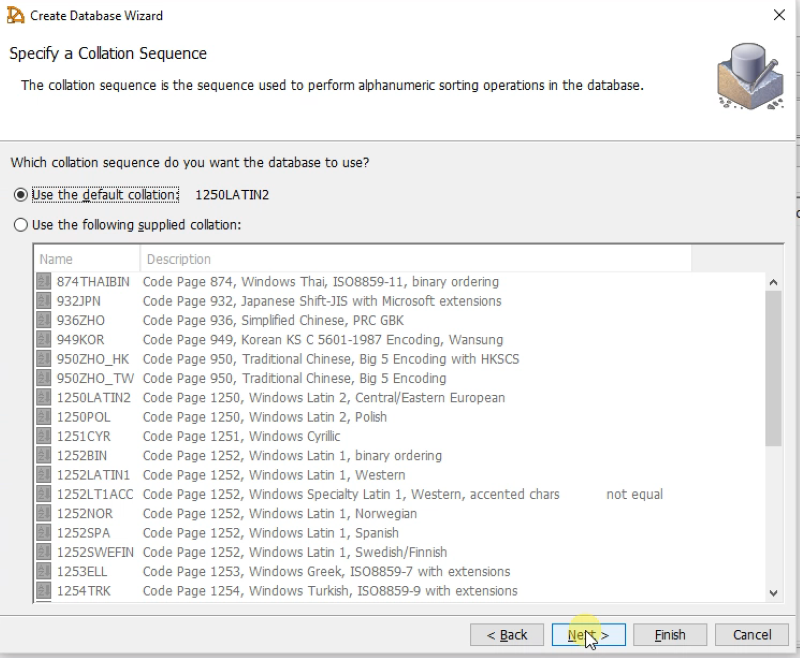The width and height of the screenshot is (800, 658).
Task: Select the Use the following supplied collation option
Action: 21,225
